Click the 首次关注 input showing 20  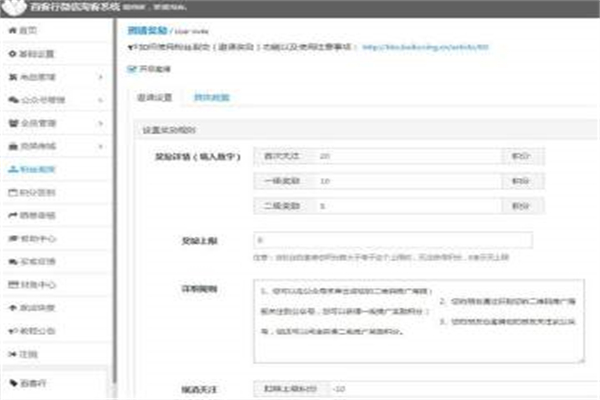point(406,156)
